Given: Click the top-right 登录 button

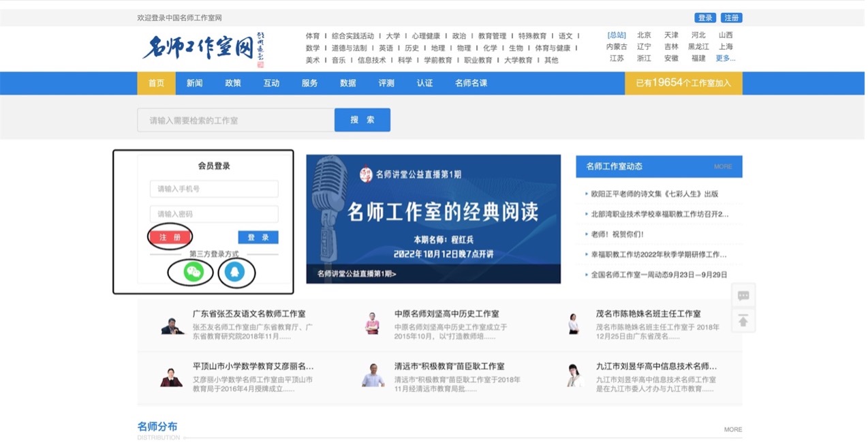Looking at the screenshot, I should coord(704,18).
